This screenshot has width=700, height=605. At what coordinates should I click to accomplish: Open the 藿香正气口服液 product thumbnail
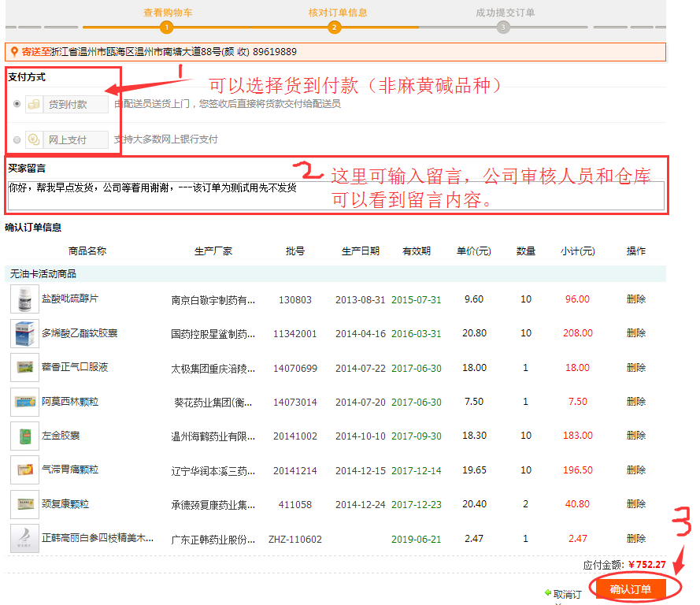click(25, 367)
